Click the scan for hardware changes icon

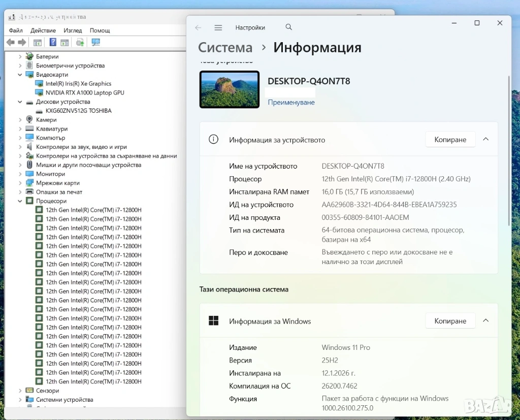95,43
